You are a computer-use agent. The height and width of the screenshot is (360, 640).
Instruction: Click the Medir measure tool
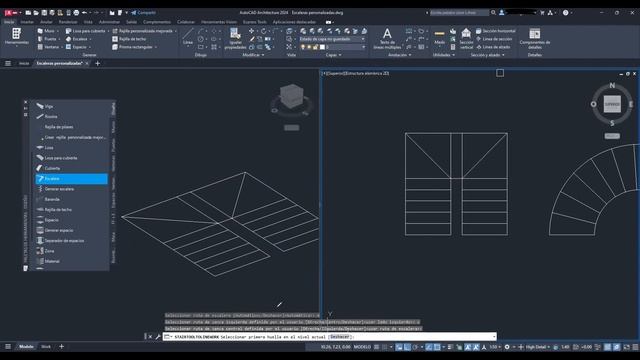click(440, 37)
